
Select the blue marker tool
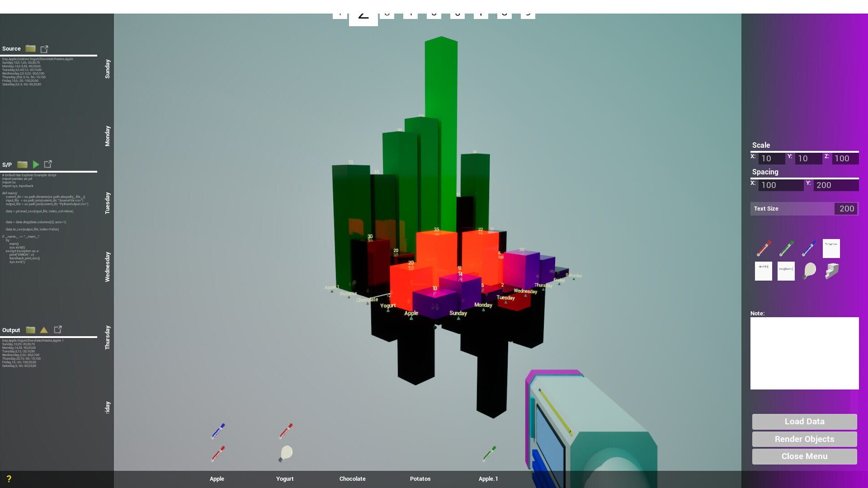[809, 247]
